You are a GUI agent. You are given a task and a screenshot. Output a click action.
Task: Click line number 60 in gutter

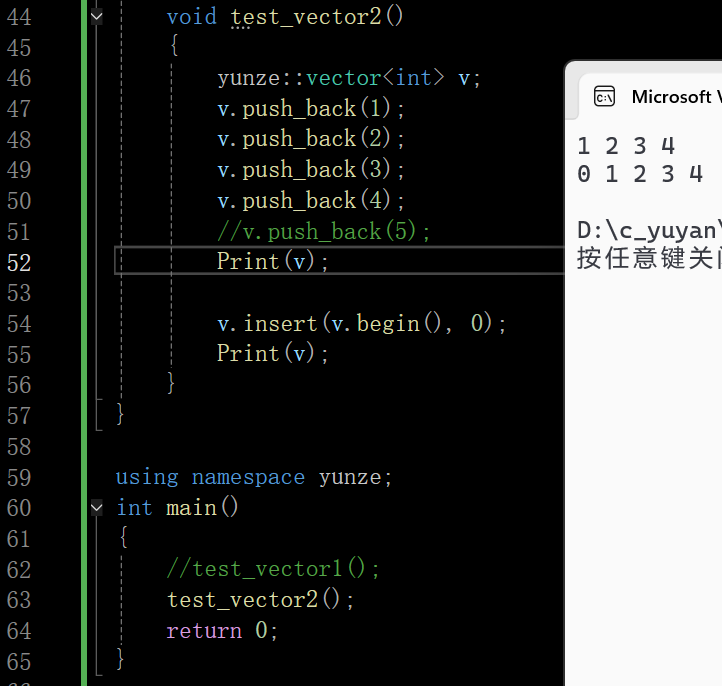click(x=19, y=509)
